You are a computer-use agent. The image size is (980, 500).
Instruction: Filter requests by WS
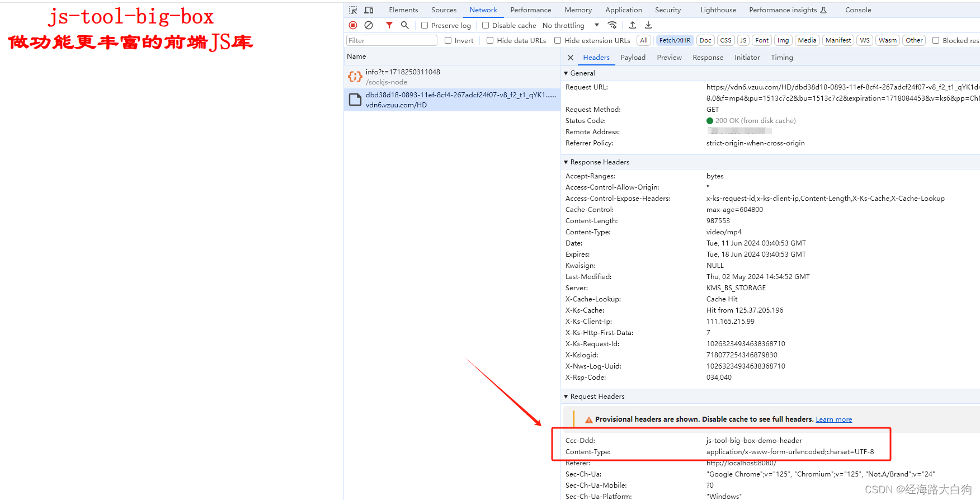(x=865, y=40)
